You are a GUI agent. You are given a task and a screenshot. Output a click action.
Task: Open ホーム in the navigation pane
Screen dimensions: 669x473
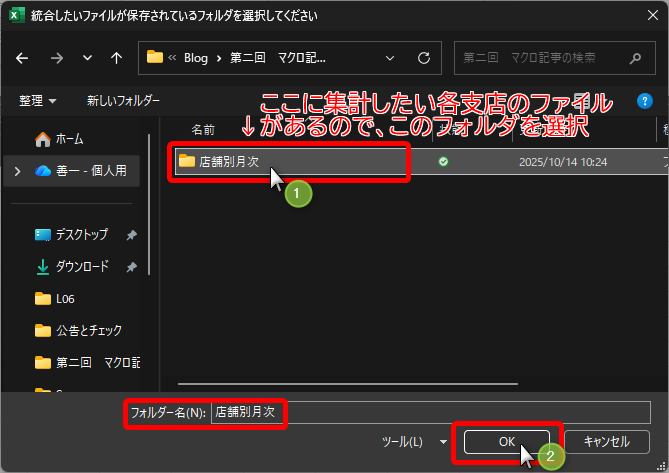coord(69,139)
